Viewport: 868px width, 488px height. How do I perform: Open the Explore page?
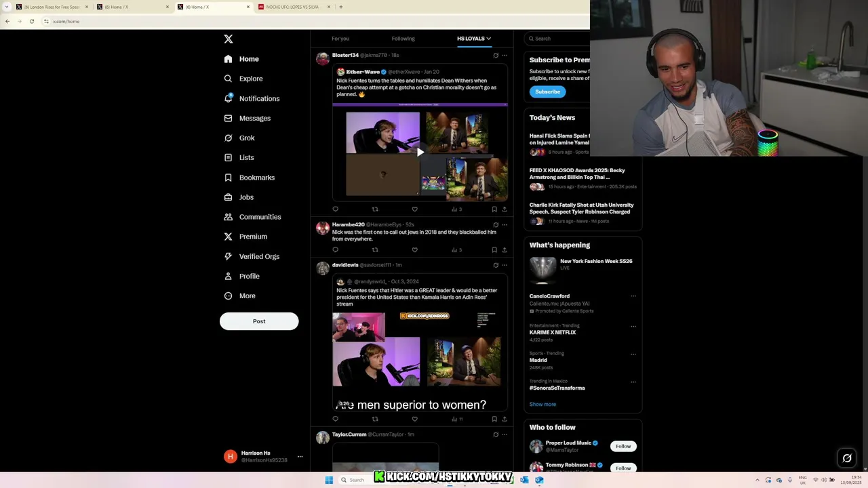[243, 79]
